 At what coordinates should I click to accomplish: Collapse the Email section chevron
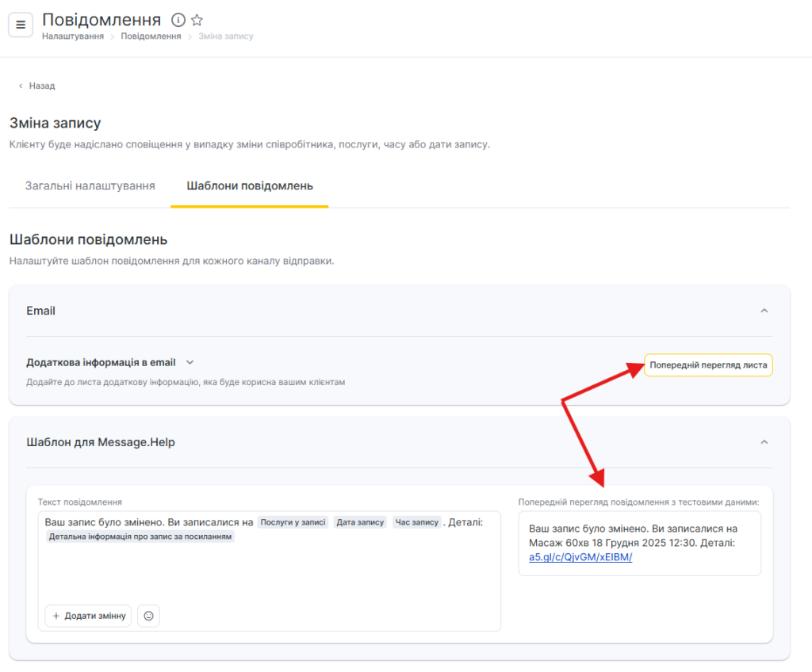[764, 311]
